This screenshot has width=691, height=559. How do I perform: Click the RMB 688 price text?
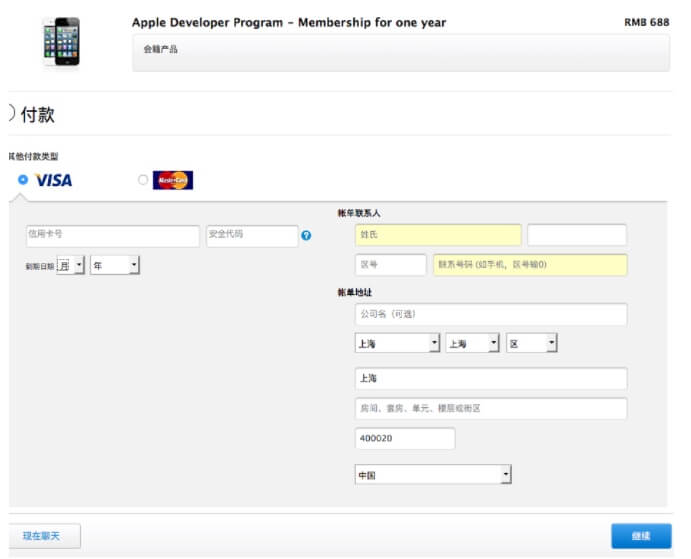(x=647, y=22)
